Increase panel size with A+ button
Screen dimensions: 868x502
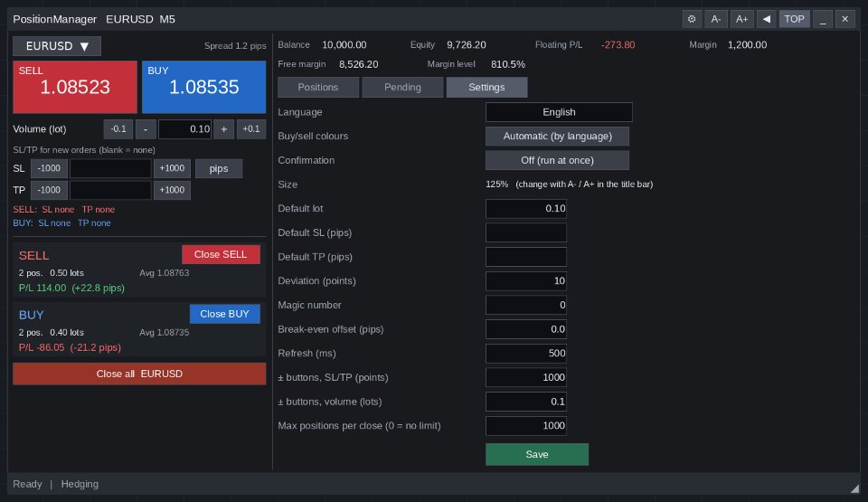point(741,19)
